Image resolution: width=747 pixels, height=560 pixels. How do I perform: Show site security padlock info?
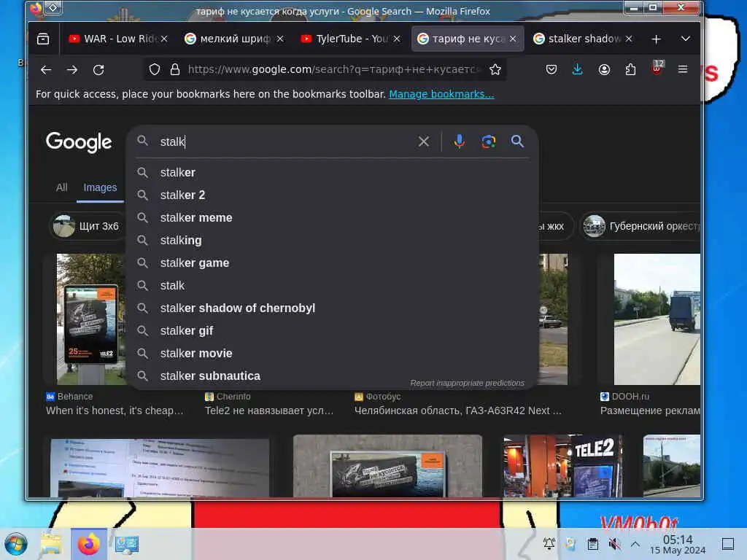pyautogui.click(x=175, y=69)
